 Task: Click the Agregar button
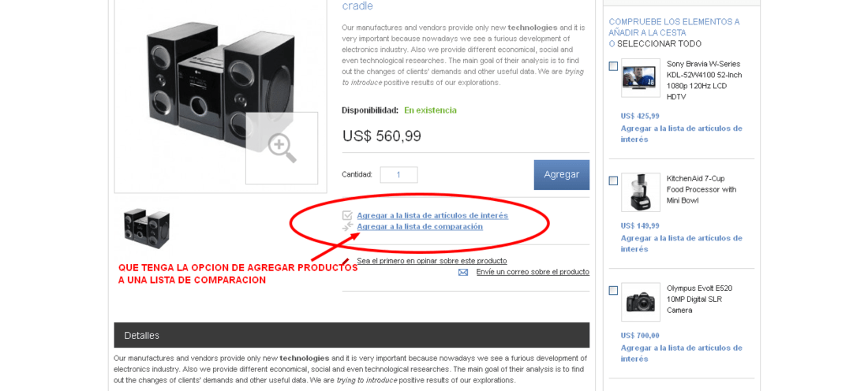click(x=561, y=175)
